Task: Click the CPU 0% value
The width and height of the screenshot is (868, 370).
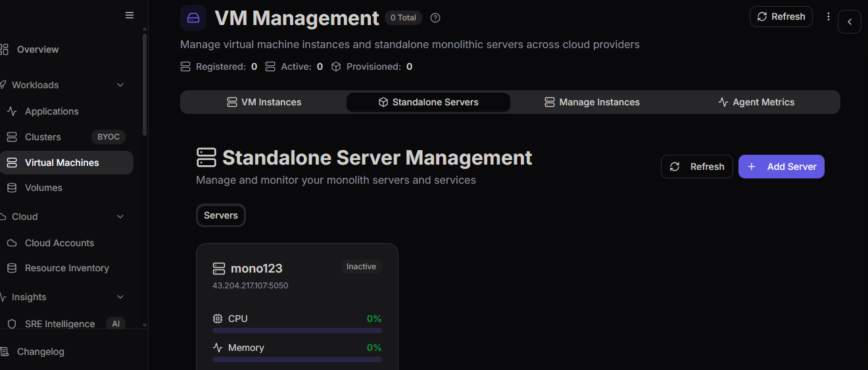Action: tap(374, 319)
